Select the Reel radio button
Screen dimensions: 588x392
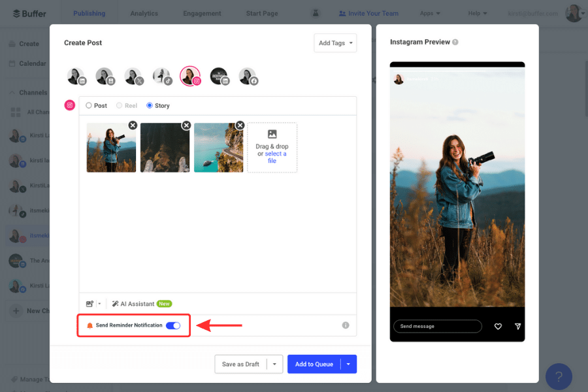[x=120, y=105]
